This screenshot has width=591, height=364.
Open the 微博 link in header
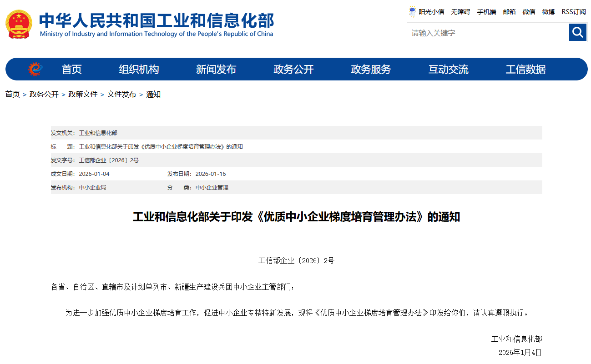point(548,12)
